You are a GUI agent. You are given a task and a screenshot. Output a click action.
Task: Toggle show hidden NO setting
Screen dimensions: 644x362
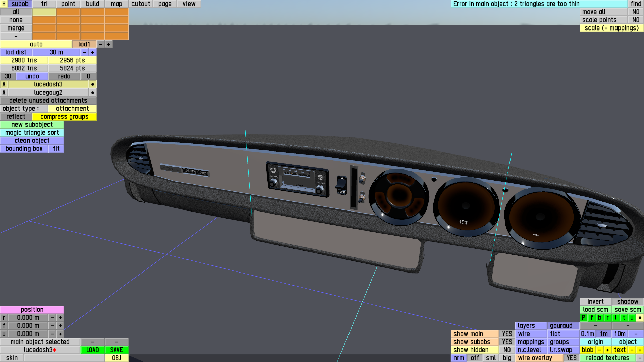[507, 350]
